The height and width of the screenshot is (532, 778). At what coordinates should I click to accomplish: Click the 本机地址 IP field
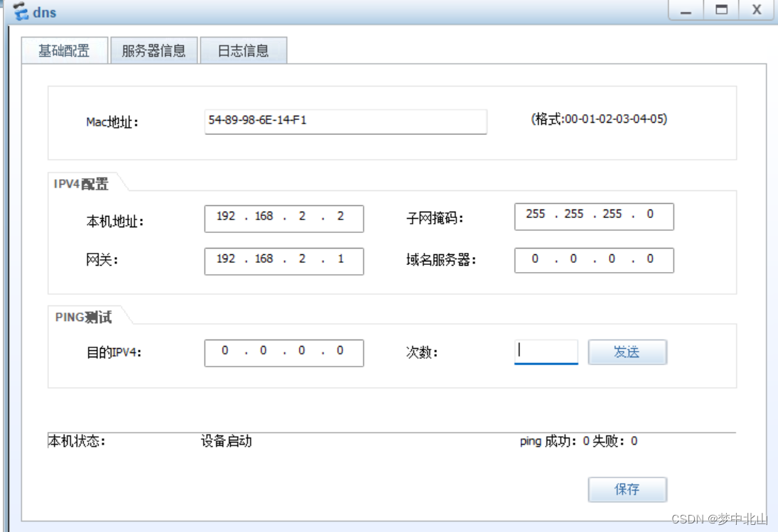[283, 219]
